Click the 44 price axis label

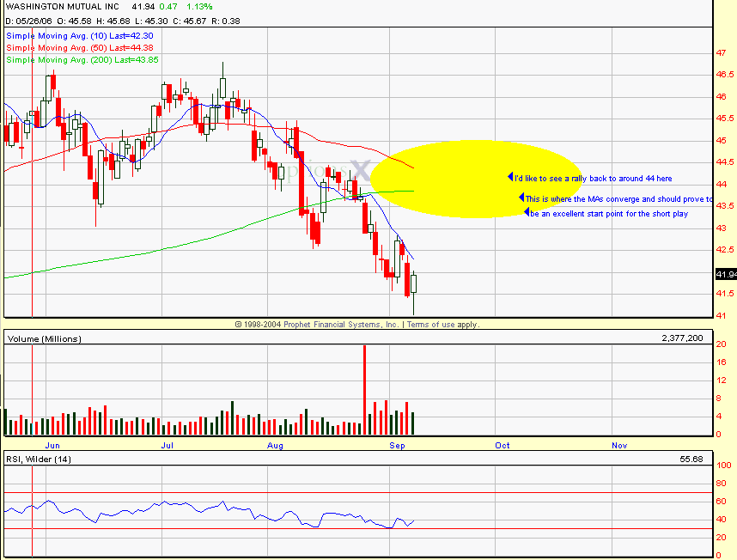click(721, 184)
